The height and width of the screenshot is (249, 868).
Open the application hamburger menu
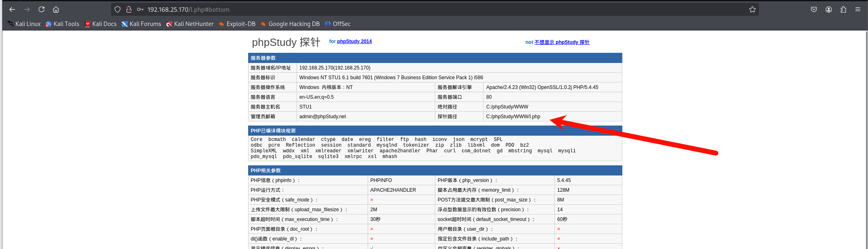858,9
